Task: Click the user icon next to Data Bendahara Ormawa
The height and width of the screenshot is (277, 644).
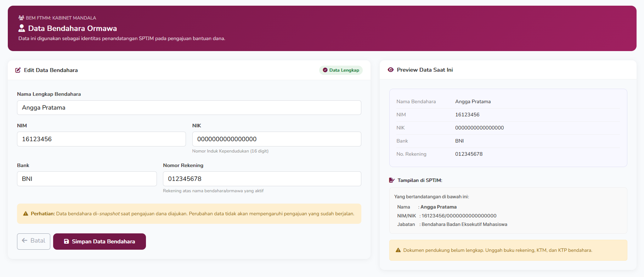Action: pyautogui.click(x=22, y=28)
